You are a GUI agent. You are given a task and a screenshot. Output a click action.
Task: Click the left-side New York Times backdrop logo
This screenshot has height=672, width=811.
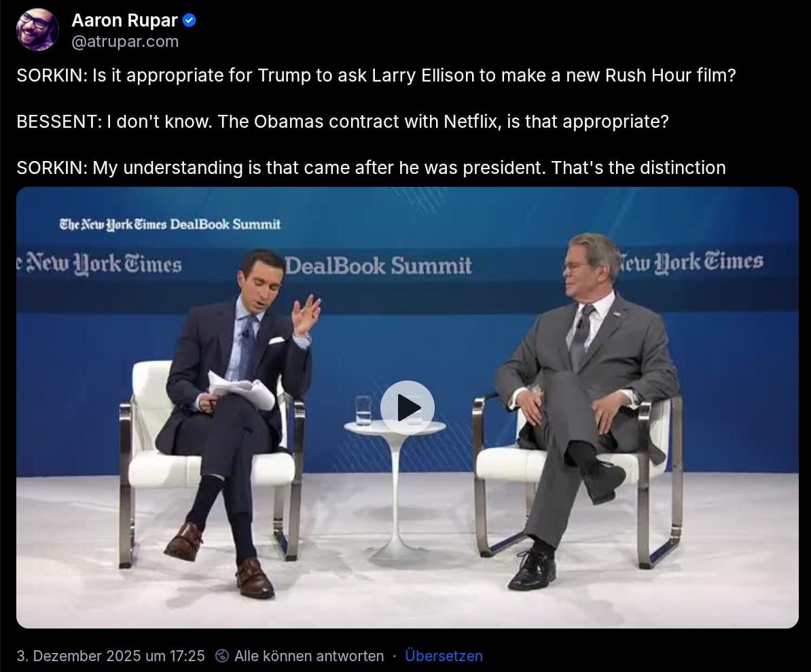(99, 264)
